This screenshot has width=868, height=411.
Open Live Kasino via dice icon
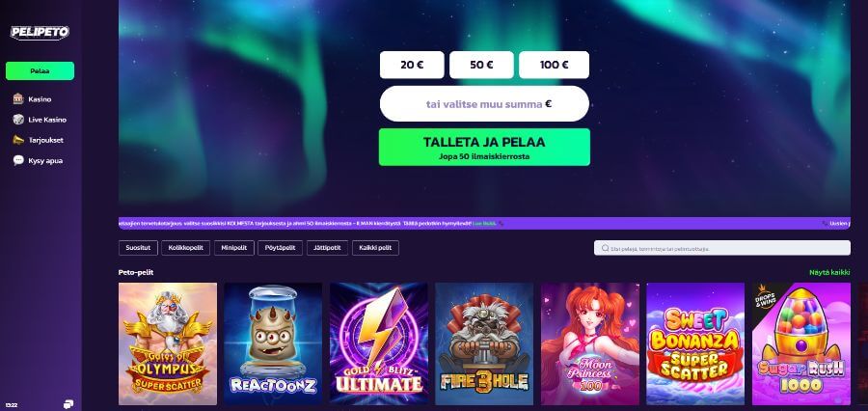[18, 120]
